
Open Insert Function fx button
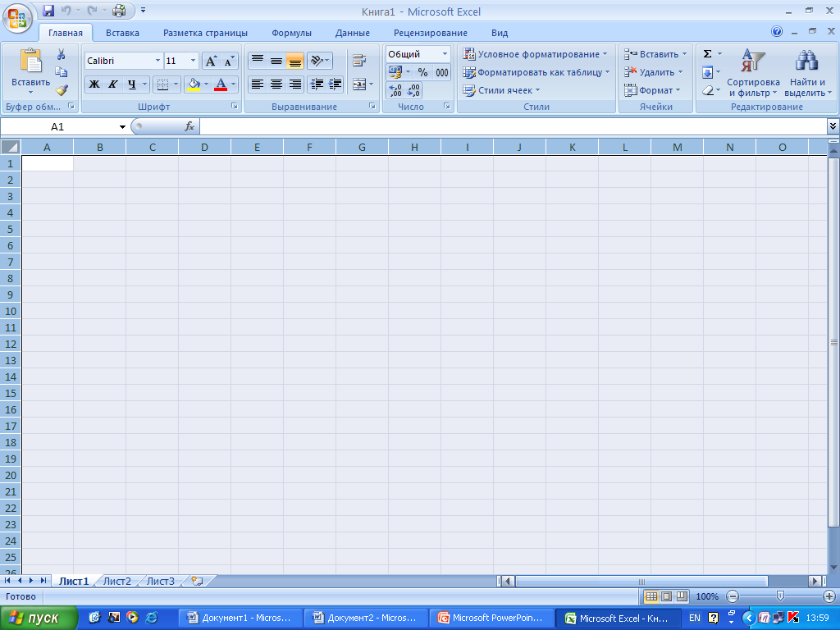189,126
